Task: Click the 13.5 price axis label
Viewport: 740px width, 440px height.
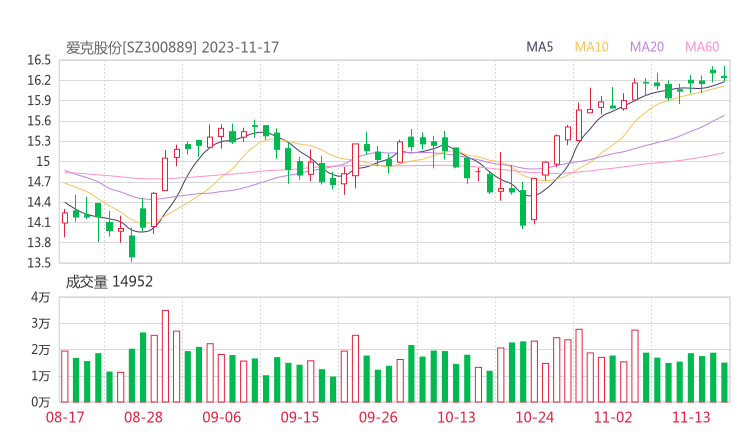Action: pos(39,263)
